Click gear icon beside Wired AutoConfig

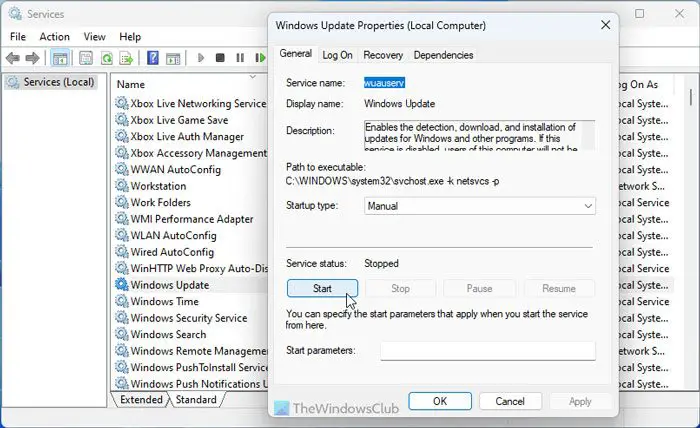[x=122, y=252]
